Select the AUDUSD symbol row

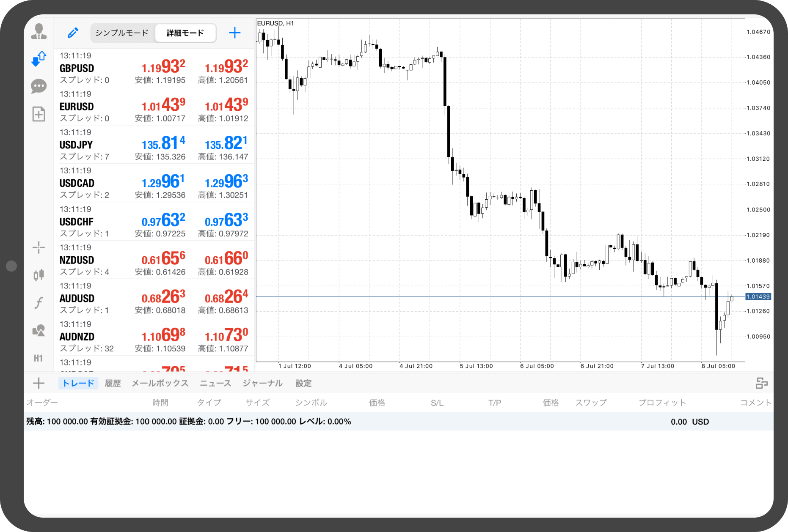154,298
